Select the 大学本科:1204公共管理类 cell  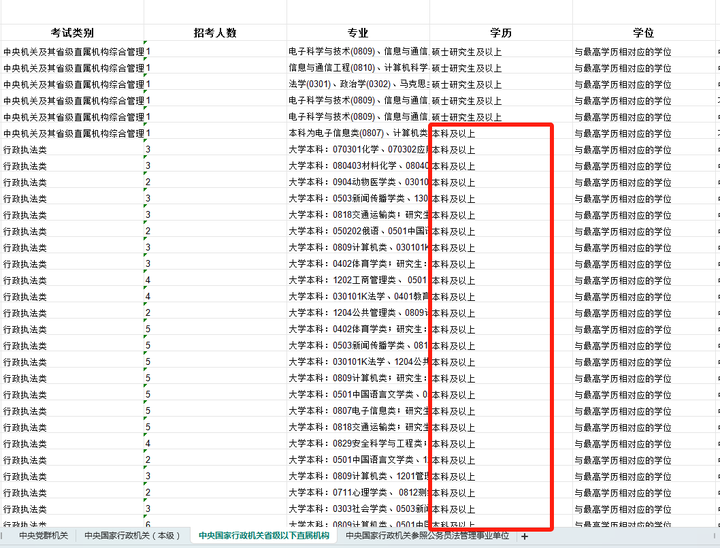[358, 313]
